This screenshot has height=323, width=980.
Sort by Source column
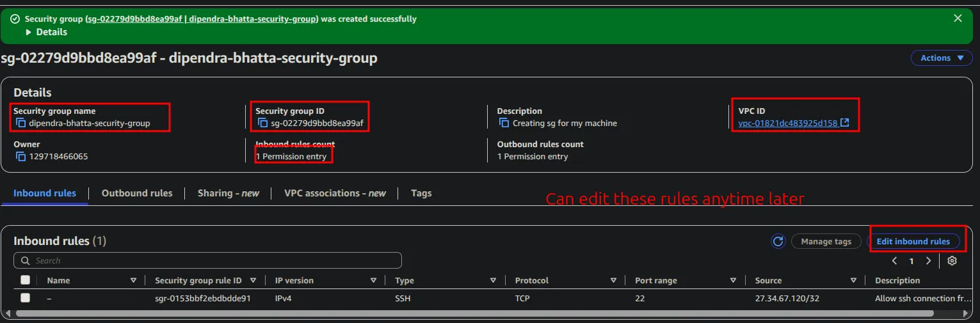pos(853,280)
